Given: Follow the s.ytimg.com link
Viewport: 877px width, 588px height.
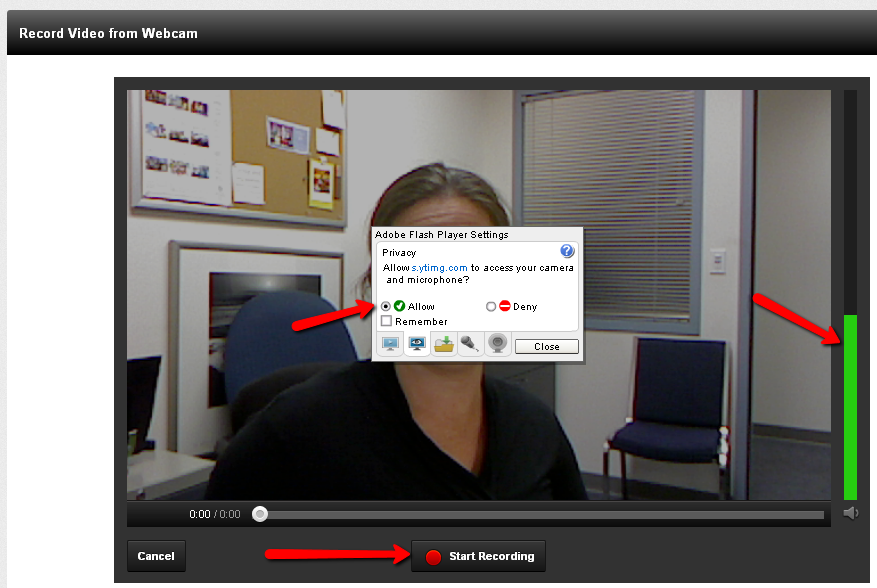Looking at the screenshot, I should [x=440, y=268].
